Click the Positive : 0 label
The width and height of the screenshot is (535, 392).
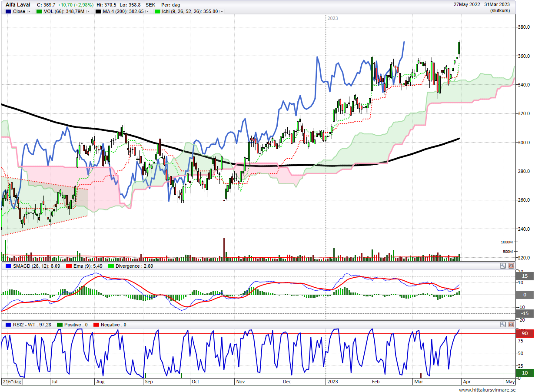(x=76, y=325)
